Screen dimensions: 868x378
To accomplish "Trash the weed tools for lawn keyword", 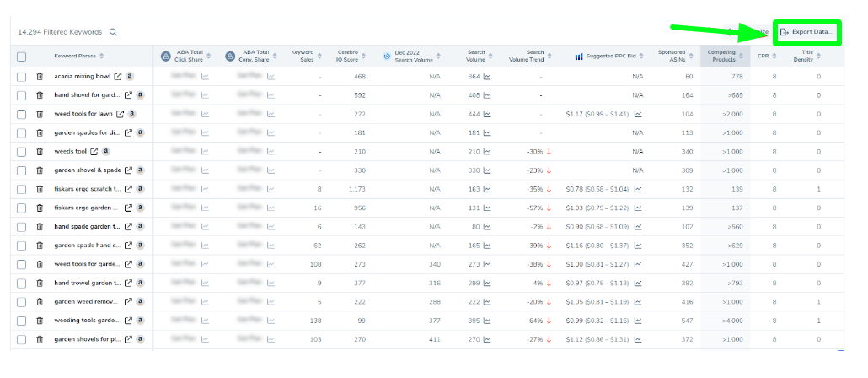I will tap(40, 114).
